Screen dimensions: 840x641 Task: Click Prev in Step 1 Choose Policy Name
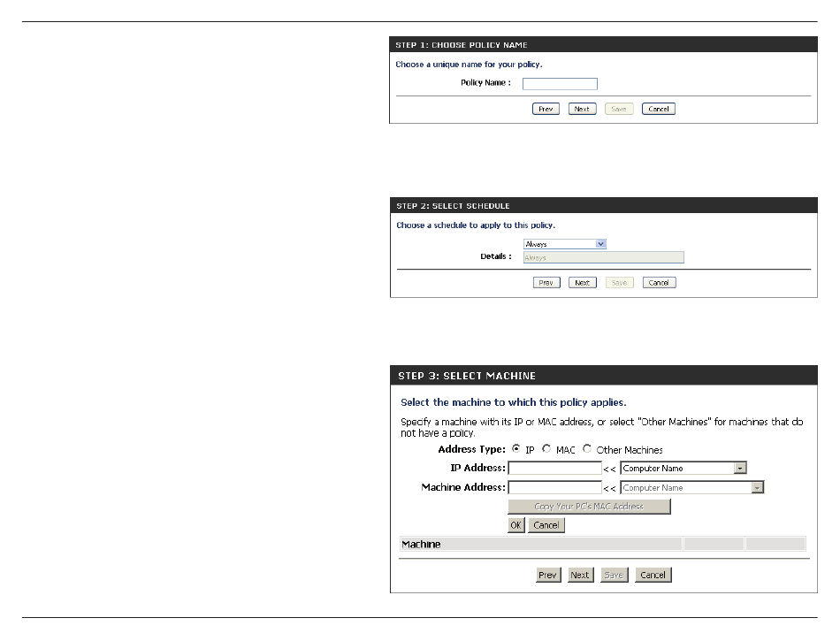tap(546, 109)
